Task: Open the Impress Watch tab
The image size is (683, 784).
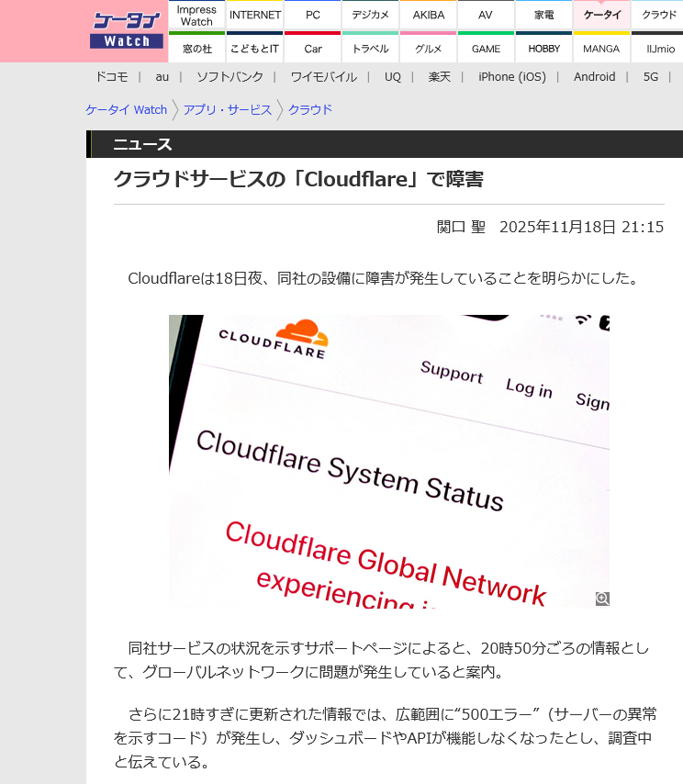Action: (x=196, y=16)
